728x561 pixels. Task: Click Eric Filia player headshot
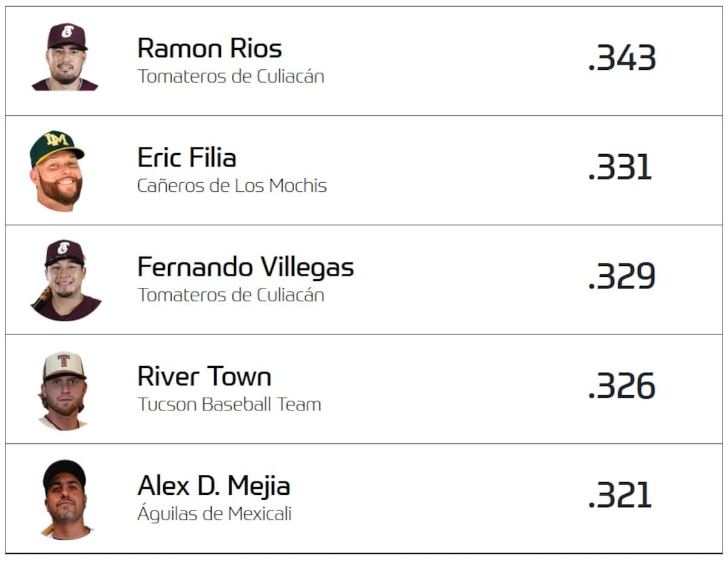point(57,171)
